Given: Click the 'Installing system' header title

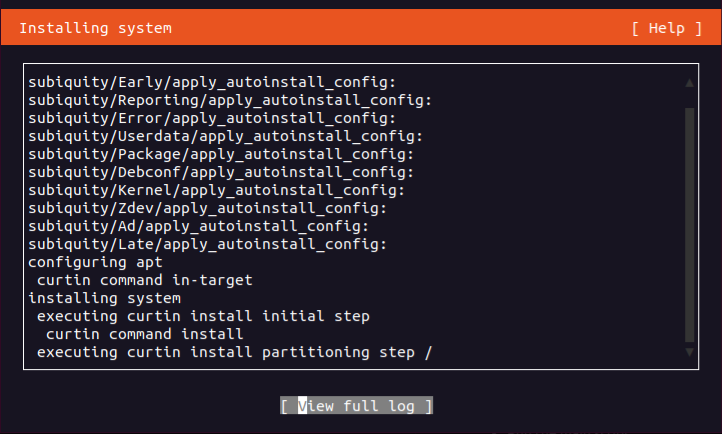Looking at the screenshot, I should (95, 28).
